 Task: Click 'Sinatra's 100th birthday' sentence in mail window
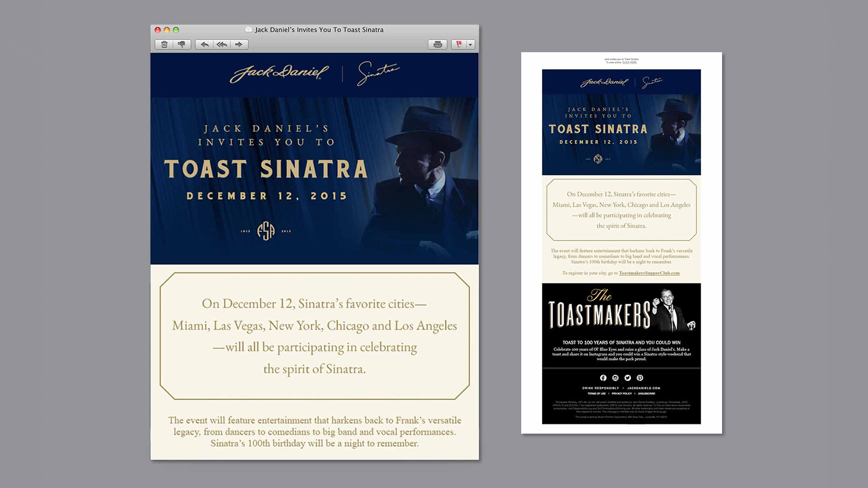pos(315,443)
